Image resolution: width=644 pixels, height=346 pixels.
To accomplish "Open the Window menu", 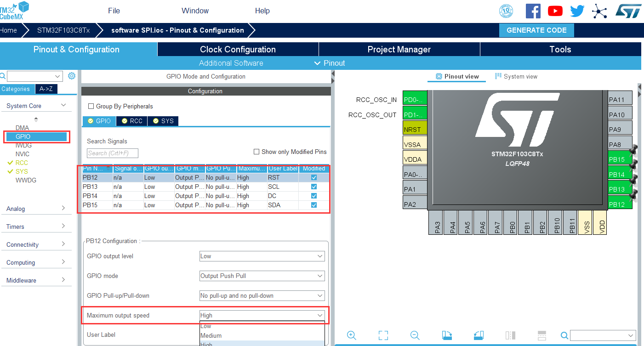I will pyautogui.click(x=195, y=11).
